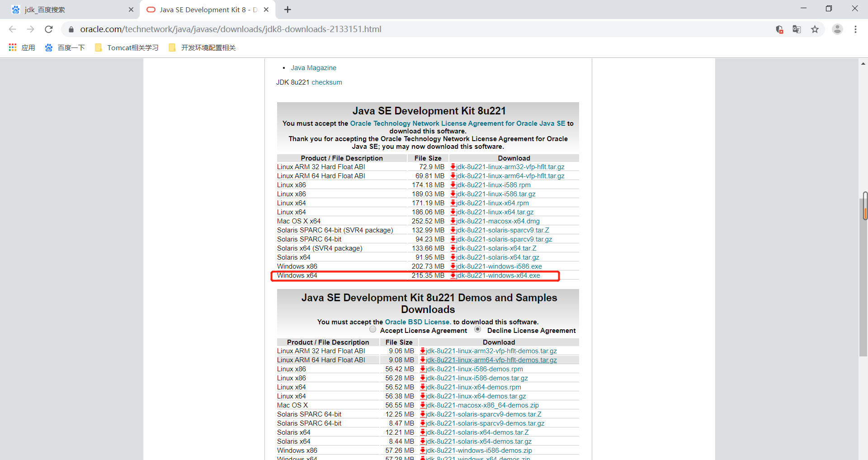This screenshot has height=460, width=868.
Task: Open the Chrome three-dot menu
Action: 855,29
